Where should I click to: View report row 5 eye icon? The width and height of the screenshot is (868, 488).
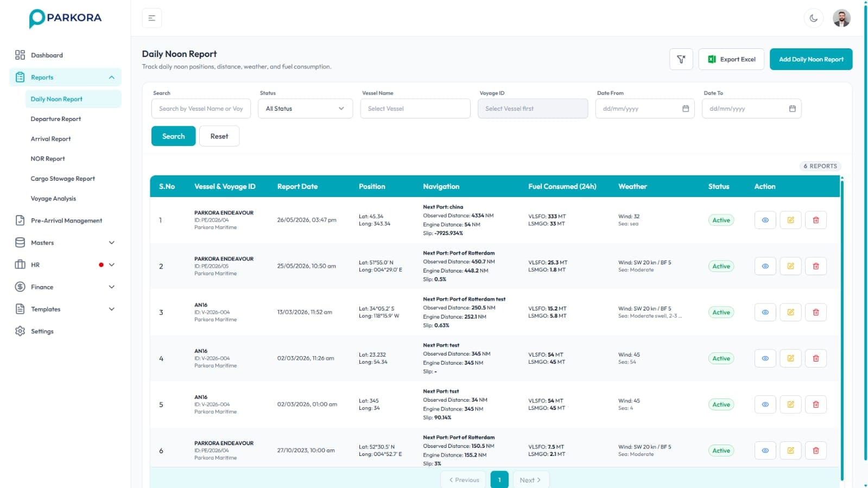click(x=765, y=404)
